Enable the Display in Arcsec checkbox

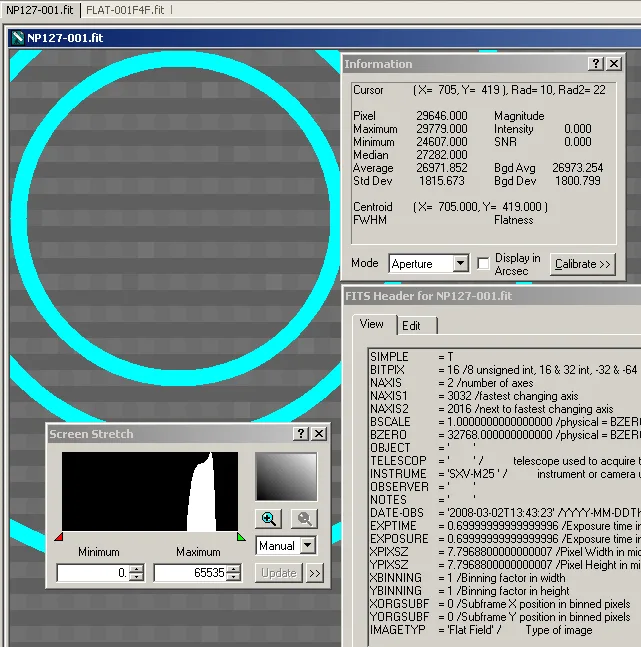tap(484, 264)
